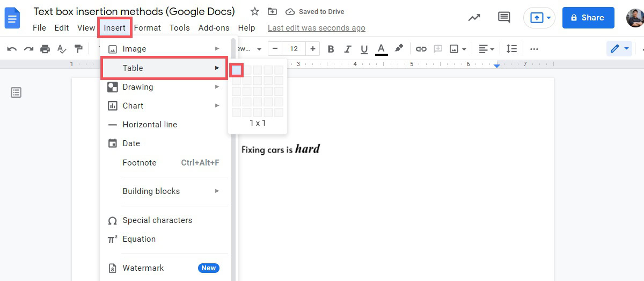Toggle italic formatting

pos(347,49)
